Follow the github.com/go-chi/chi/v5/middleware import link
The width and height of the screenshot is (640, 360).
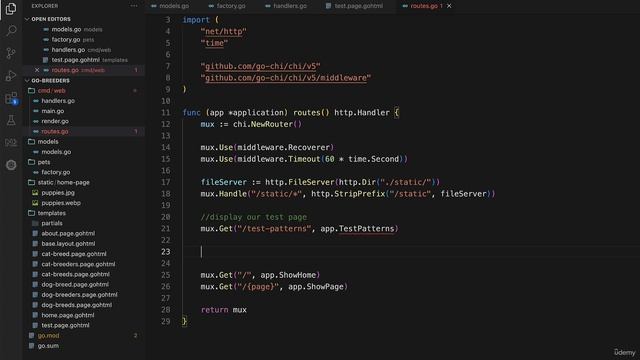285,78
